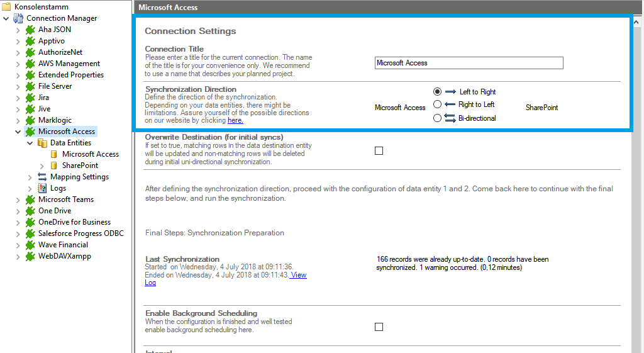This screenshot has width=644, height=353.
Task: Collapse the Connection Manager node
Action: point(6,18)
